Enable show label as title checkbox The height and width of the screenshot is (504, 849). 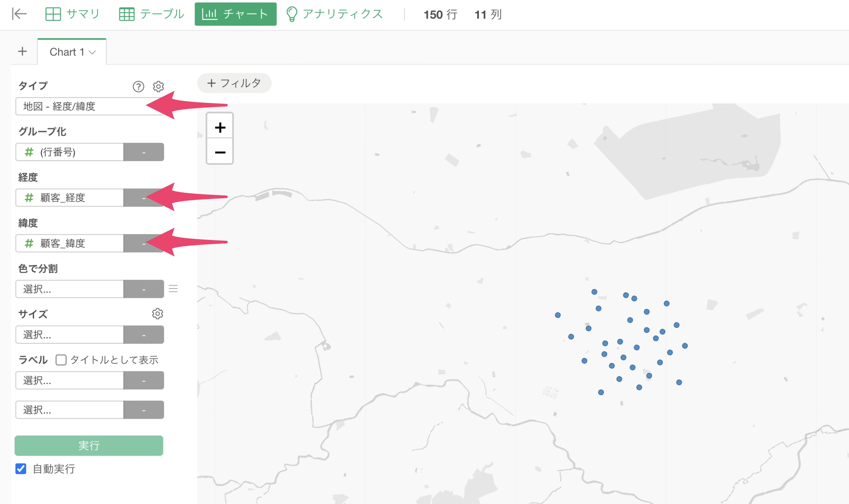61,360
